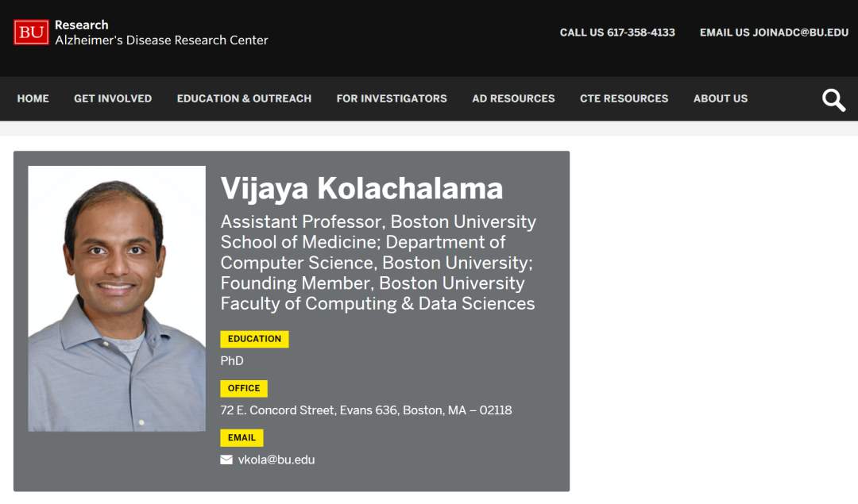The height and width of the screenshot is (504, 858).
Task: Open the search magnifier icon
Action: pyautogui.click(x=833, y=100)
